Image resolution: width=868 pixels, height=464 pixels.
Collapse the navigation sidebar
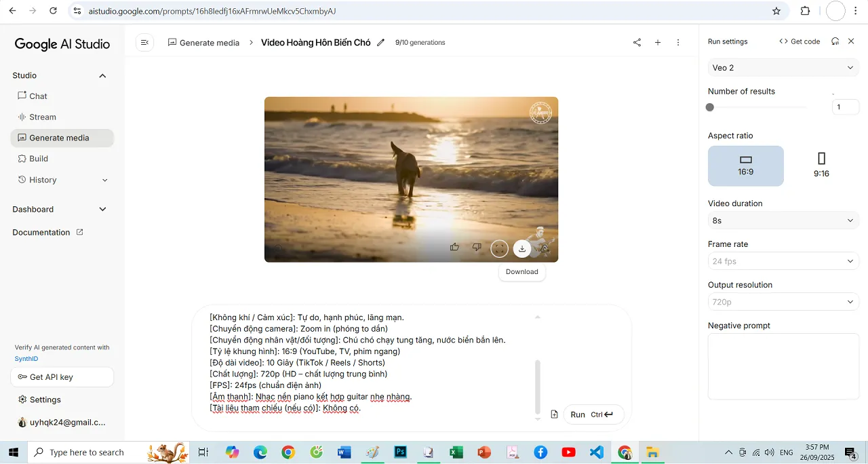point(144,42)
